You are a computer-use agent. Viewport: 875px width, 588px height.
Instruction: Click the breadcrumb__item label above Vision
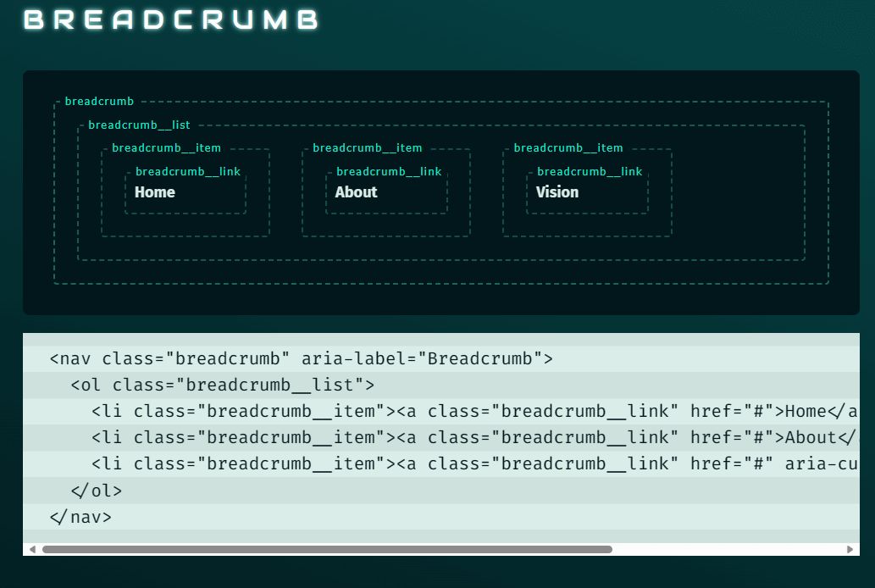click(568, 148)
